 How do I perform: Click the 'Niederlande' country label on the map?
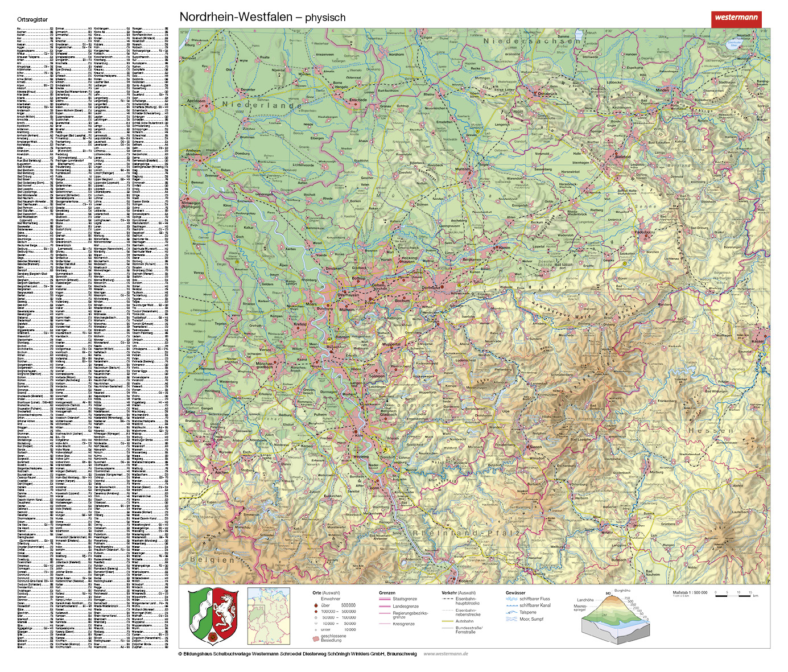click(262, 105)
